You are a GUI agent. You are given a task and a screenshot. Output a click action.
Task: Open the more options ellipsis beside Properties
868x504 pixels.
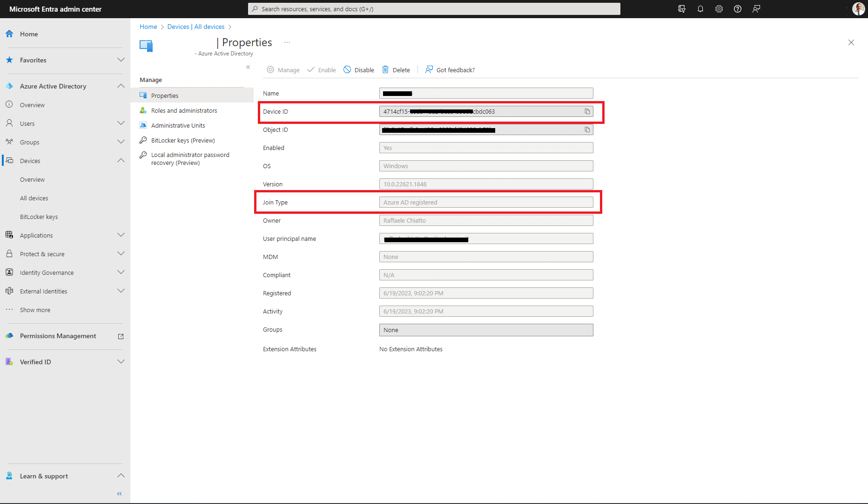[x=287, y=42]
